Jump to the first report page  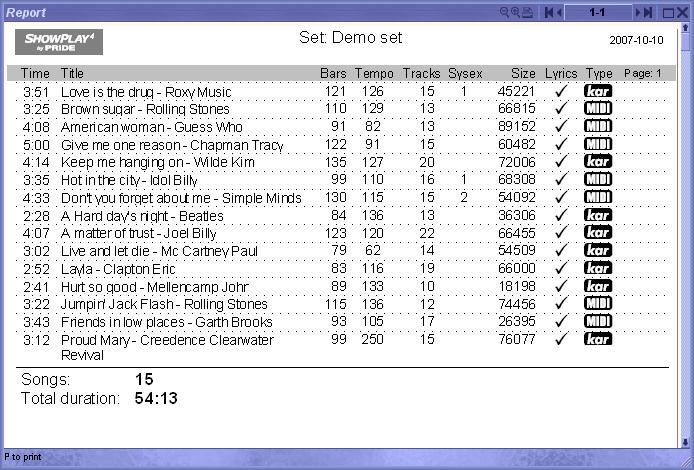(x=548, y=12)
